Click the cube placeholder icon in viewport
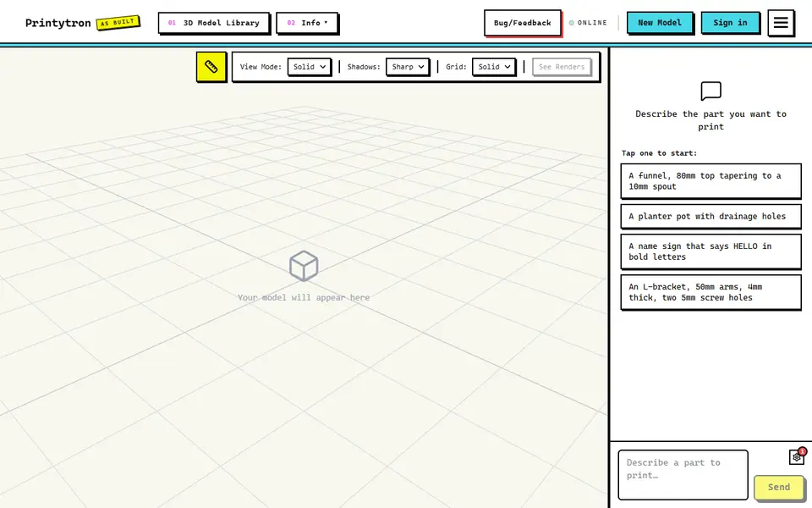The width and height of the screenshot is (812, 508). 304,266
